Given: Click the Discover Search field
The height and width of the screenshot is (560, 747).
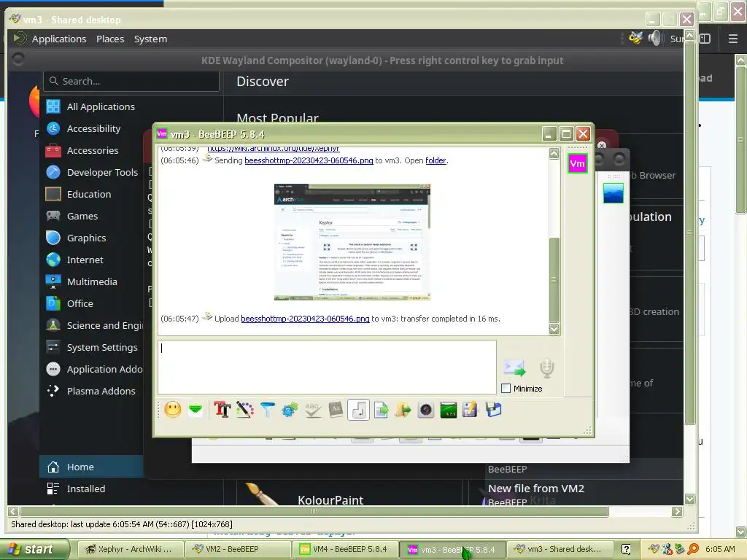Looking at the screenshot, I should click(131, 82).
